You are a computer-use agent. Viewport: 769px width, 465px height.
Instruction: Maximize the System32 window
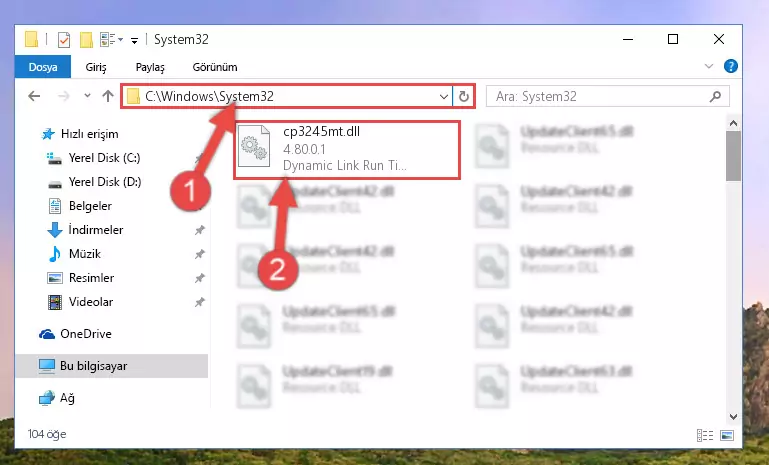(673, 39)
